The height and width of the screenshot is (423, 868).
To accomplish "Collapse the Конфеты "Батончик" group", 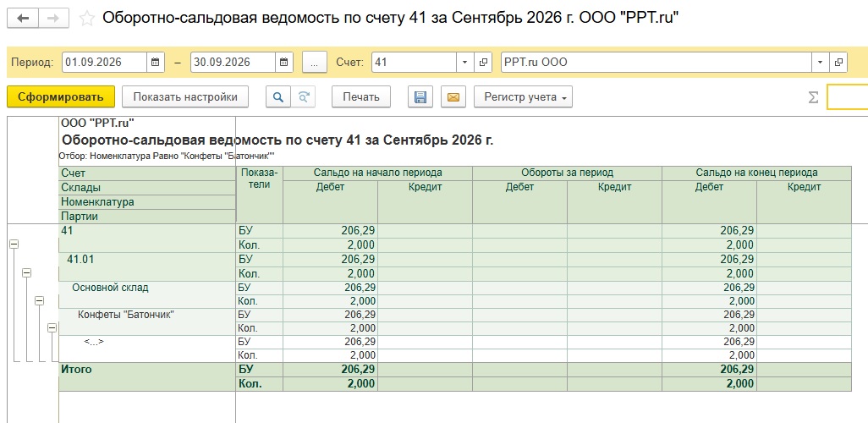I will pos(52,327).
